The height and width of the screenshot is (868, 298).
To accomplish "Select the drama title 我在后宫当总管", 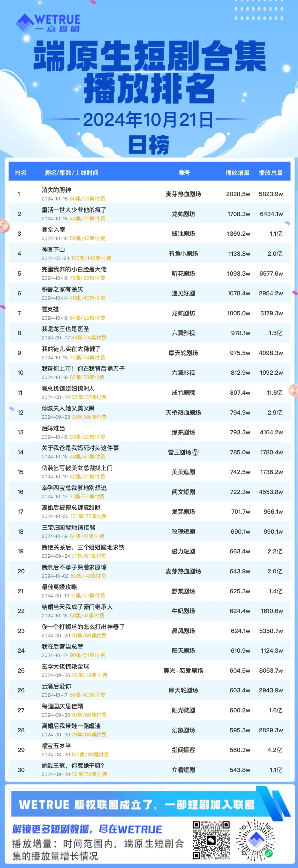I will [x=62, y=647].
